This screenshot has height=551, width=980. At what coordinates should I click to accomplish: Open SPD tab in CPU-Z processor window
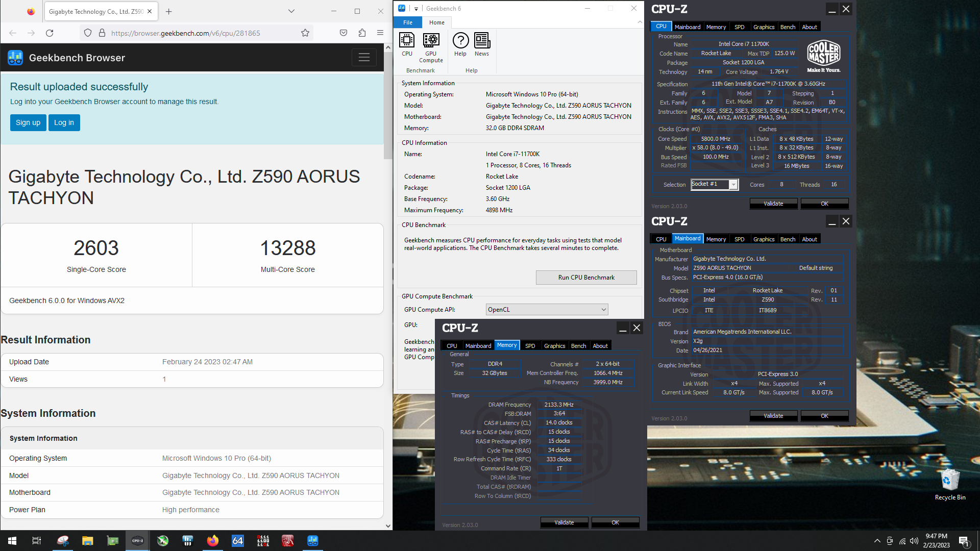(740, 27)
